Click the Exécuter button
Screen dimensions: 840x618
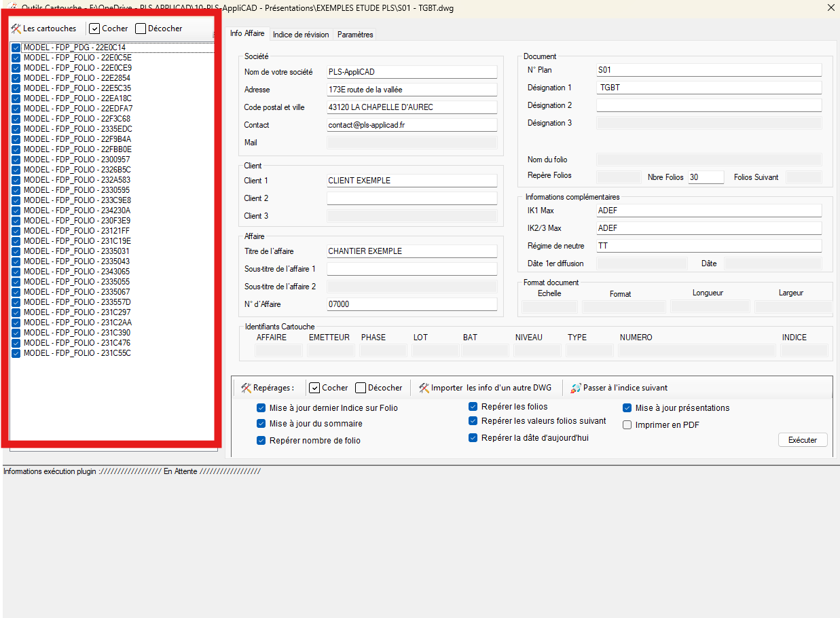(802, 440)
